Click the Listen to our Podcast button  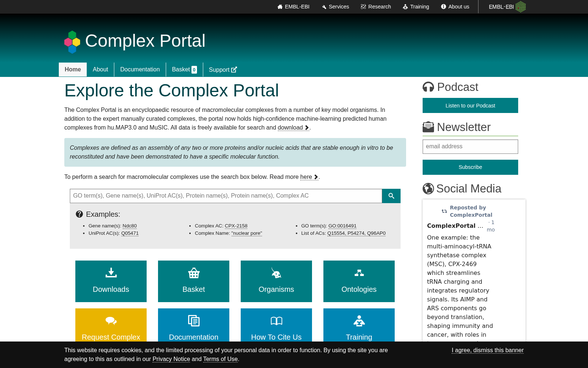470,106
